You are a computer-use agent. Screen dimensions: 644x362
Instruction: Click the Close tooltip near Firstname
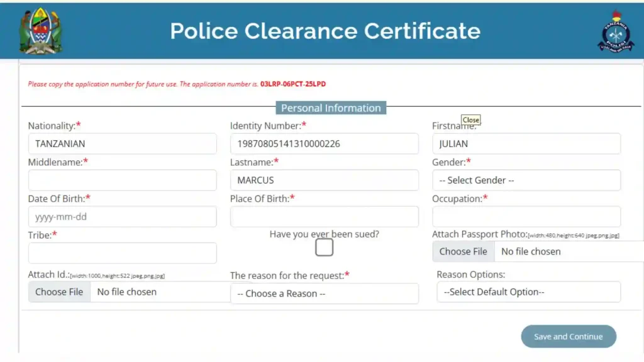pos(470,120)
